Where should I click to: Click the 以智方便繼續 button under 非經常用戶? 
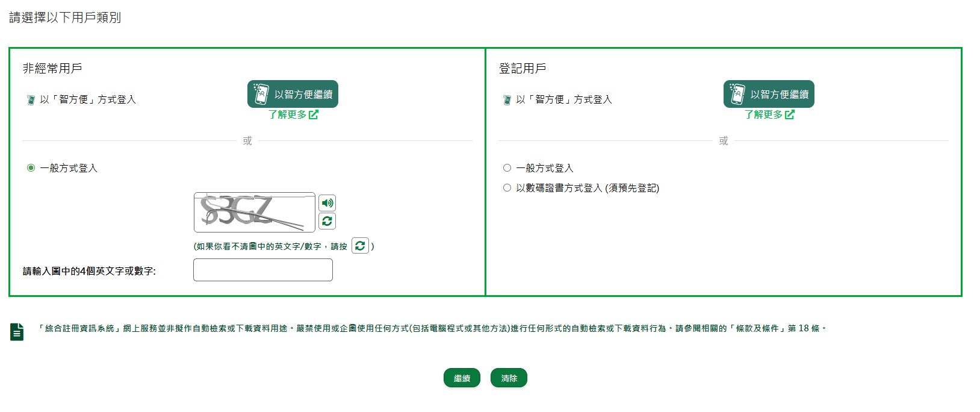[293, 94]
